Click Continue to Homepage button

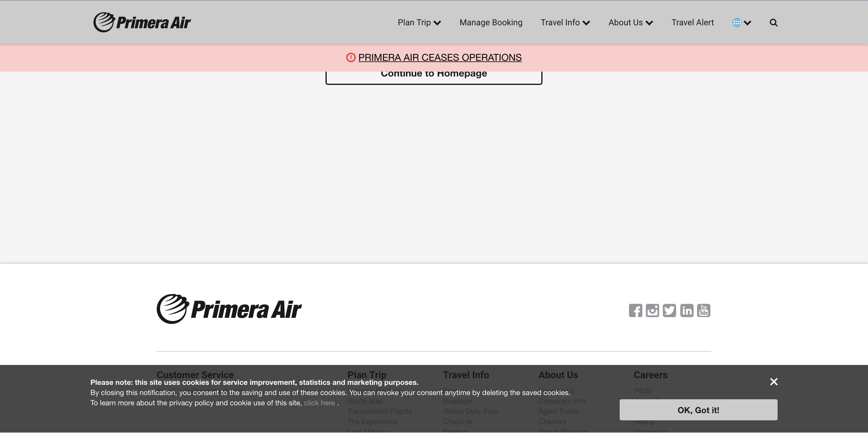(434, 77)
